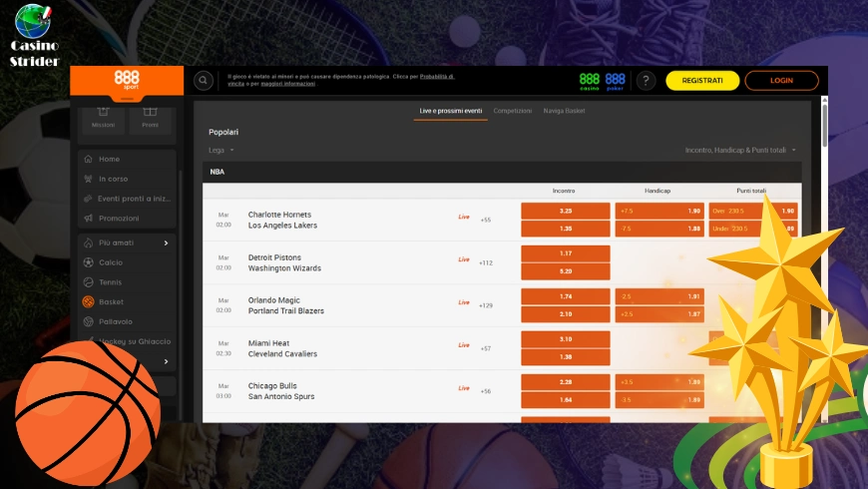
Task: Click the help question mark icon
Action: [x=646, y=81]
